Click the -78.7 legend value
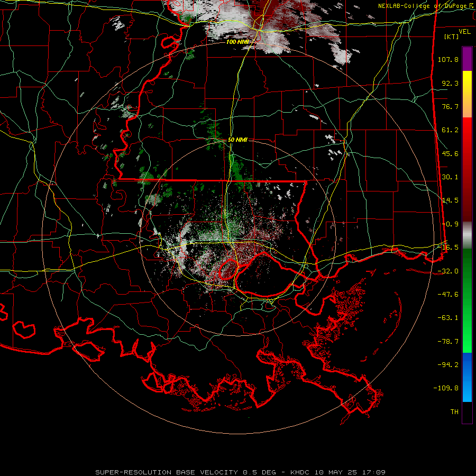 448,342
